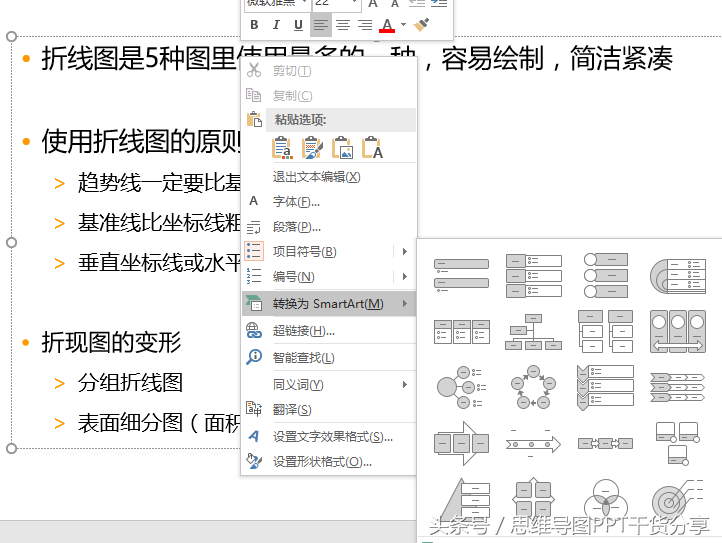Expand 项目符号 submenu arrow

pos(405,251)
